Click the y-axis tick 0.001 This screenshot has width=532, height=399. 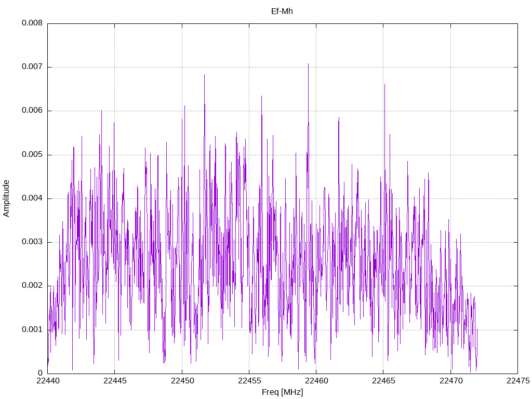32,330
